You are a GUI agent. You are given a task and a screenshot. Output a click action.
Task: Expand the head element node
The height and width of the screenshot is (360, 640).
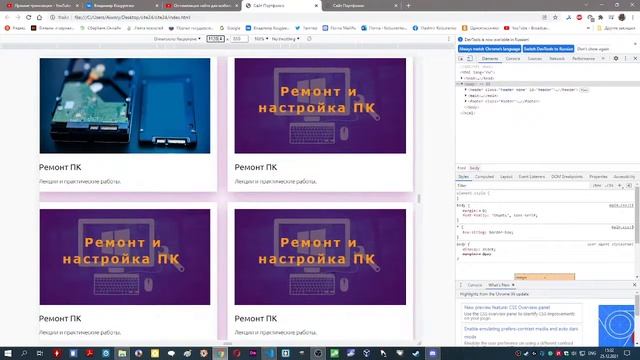tap(462, 78)
